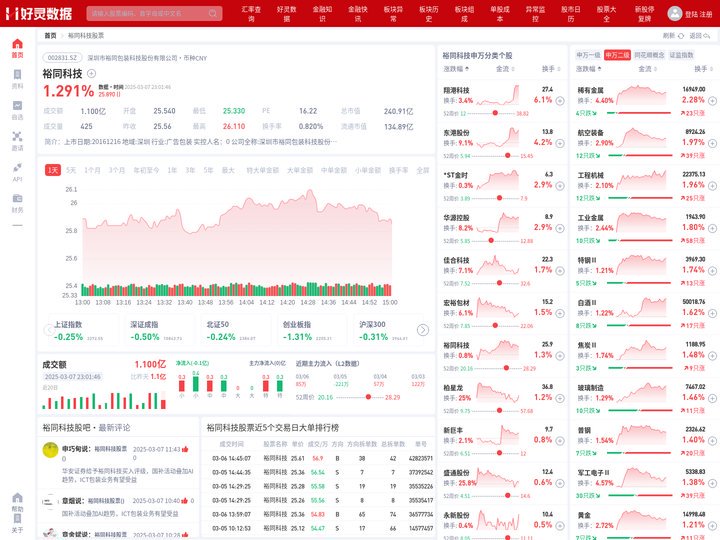Add 工程机械 with its plus icon
Screen dimensions: 720x540
click(712, 186)
